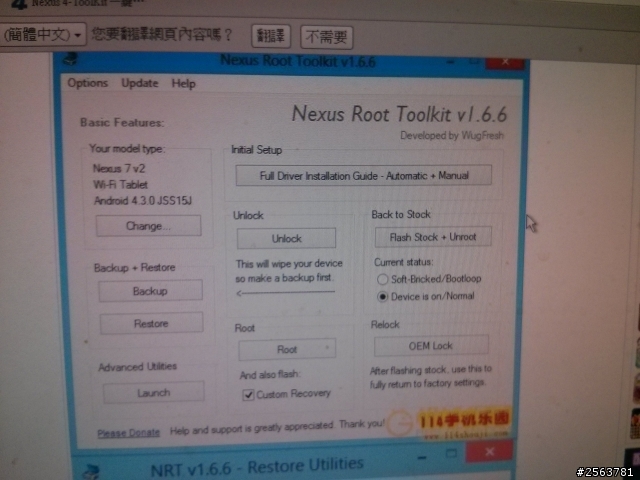Image resolution: width=640 pixels, height=480 pixels.
Task: Minimize the NRT Restore Utilities window
Action: point(422,457)
